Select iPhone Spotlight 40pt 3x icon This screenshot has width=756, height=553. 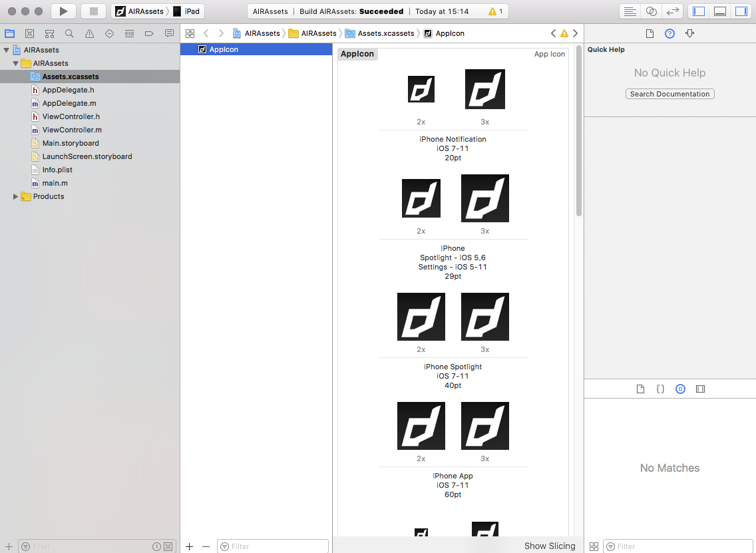(485, 317)
